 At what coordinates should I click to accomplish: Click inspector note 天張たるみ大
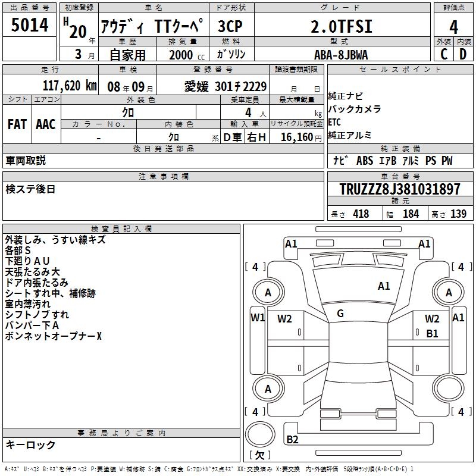[x=33, y=272]
